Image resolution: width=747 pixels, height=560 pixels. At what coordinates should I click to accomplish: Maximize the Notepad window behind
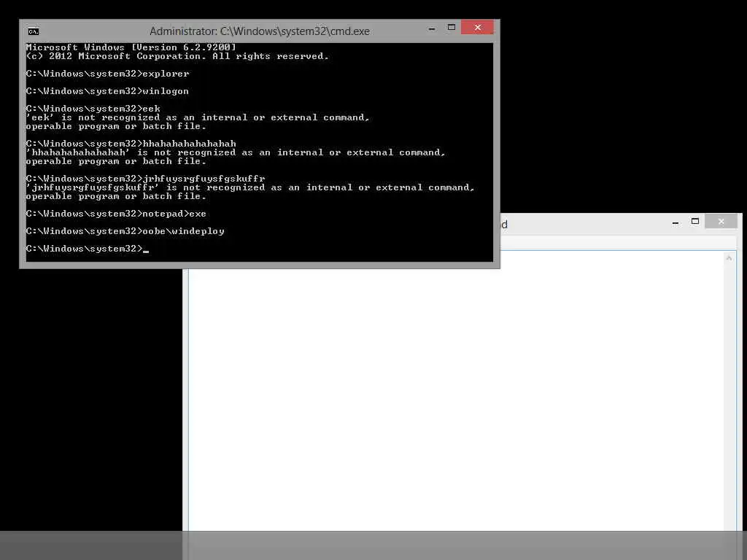pos(695,222)
